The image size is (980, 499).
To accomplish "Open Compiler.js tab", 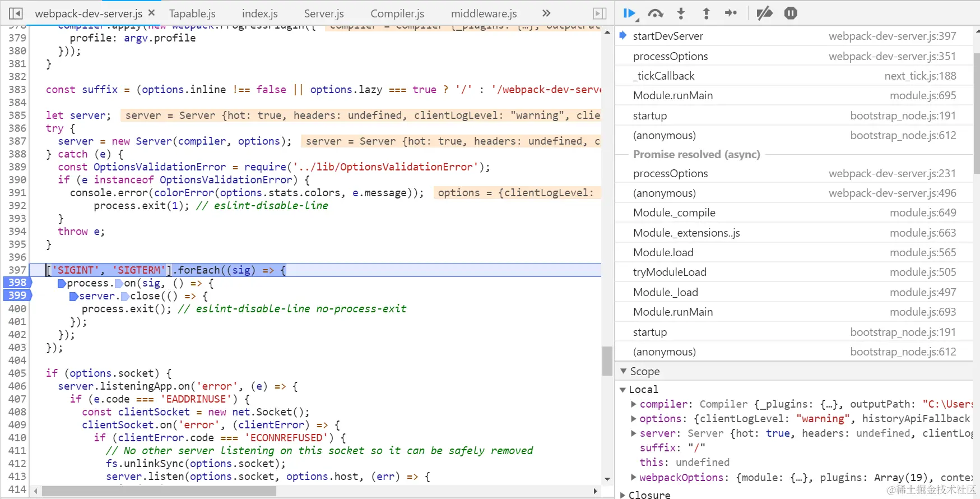I will (397, 13).
